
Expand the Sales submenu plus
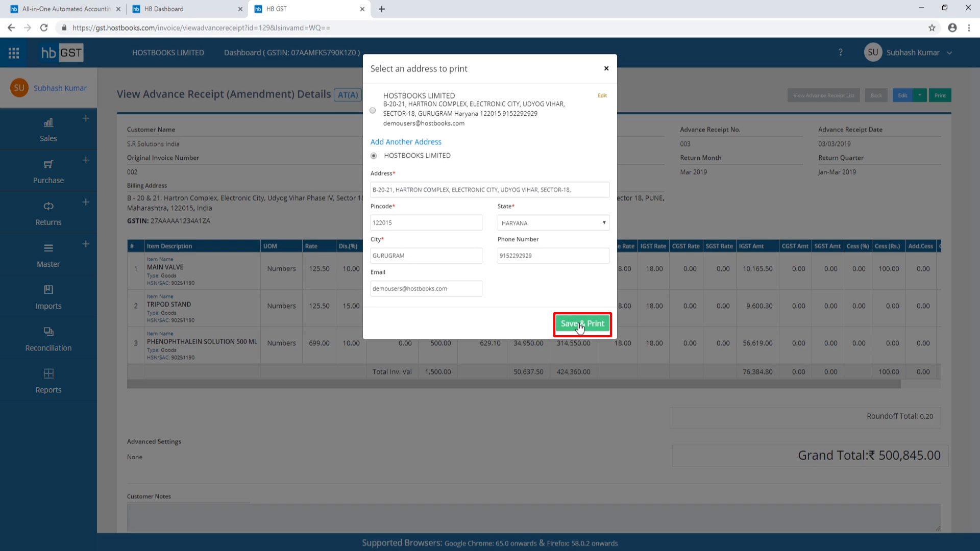pyautogui.click(x=86, y=118)
